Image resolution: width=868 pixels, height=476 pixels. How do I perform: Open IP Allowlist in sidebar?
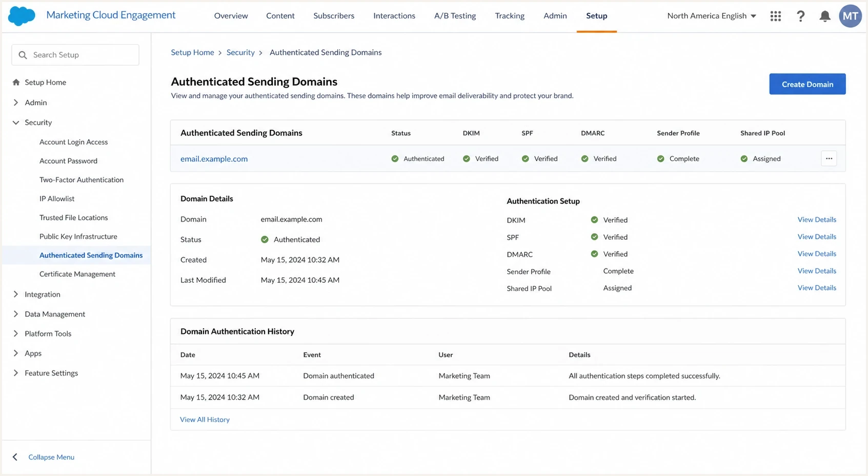pyautogui.click(x=57, y=199)
